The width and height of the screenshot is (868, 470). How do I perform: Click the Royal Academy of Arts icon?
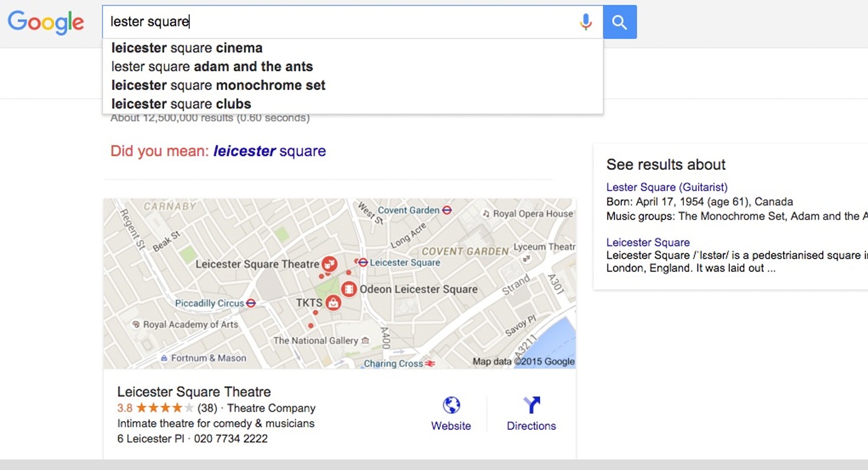(x=136, y=324)
